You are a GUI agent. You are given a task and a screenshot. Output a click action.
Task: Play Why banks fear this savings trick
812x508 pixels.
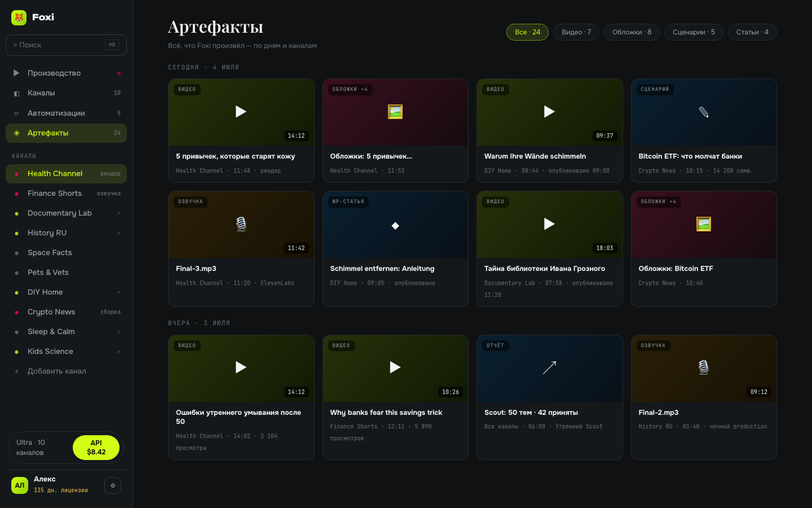pos(395,367)
